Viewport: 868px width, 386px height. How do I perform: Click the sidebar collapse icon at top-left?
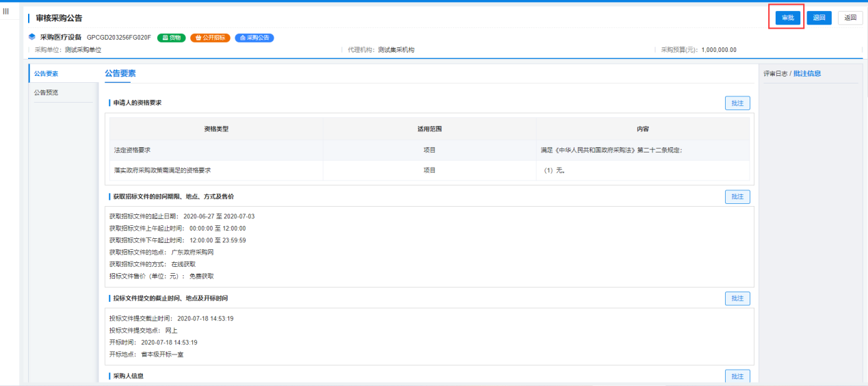[x=6, y=12]
